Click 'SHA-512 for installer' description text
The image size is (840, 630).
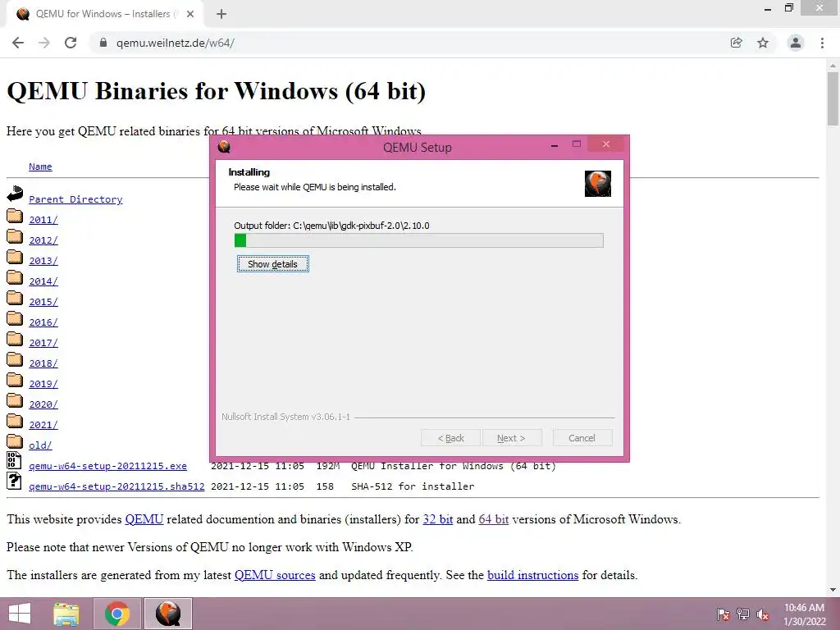click(x=413, y=486)
